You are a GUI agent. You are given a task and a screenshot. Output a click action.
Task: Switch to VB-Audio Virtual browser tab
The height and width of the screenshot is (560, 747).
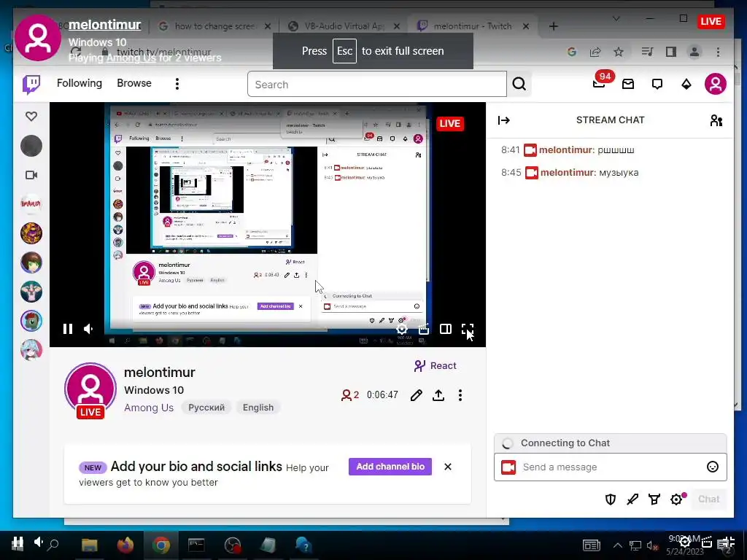click(x=344, y=26)
